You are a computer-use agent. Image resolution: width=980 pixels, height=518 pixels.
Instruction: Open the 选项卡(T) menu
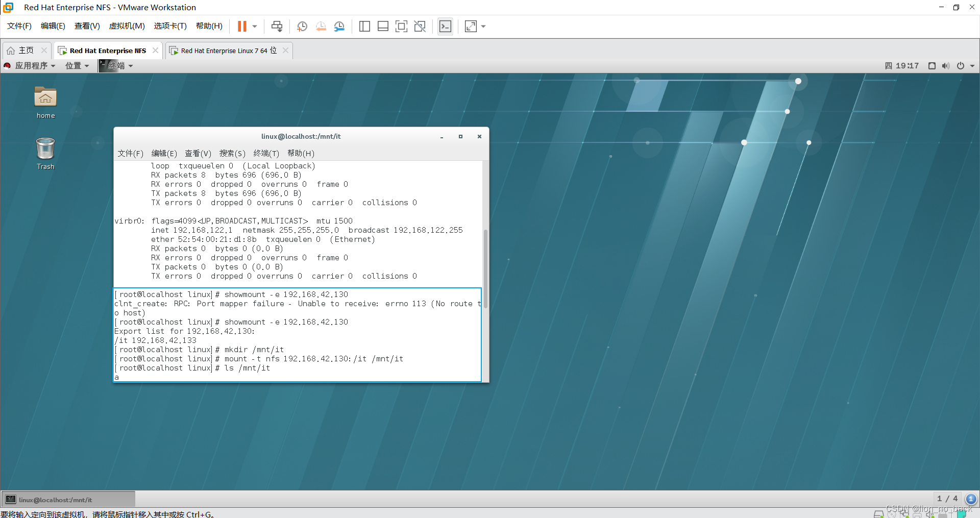tap(170, 26)
